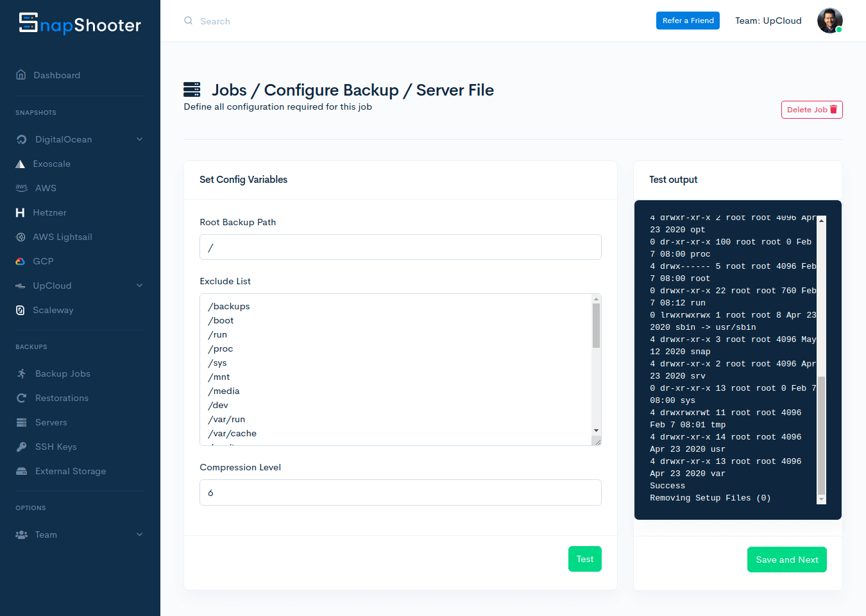Click the search magnifier icon
Viewport: 866px width, 616px height.
click(x=189, y=21)
